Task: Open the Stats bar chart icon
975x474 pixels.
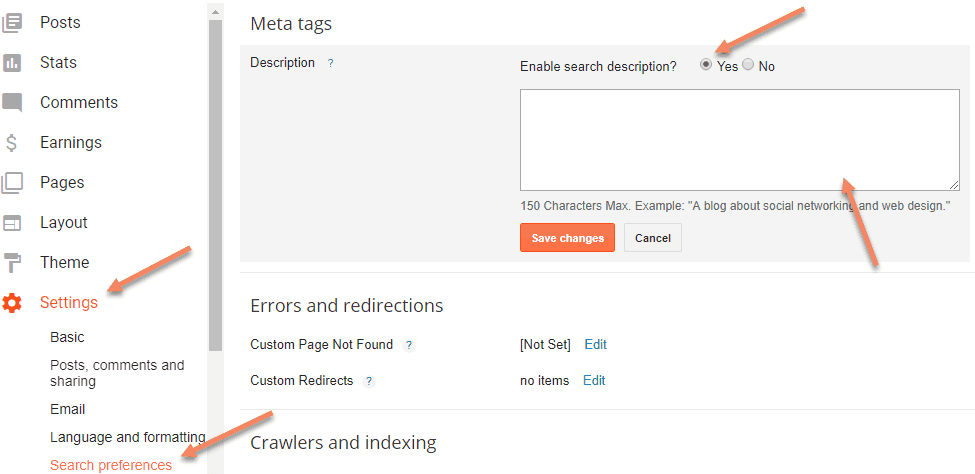Action: point(12,63)
